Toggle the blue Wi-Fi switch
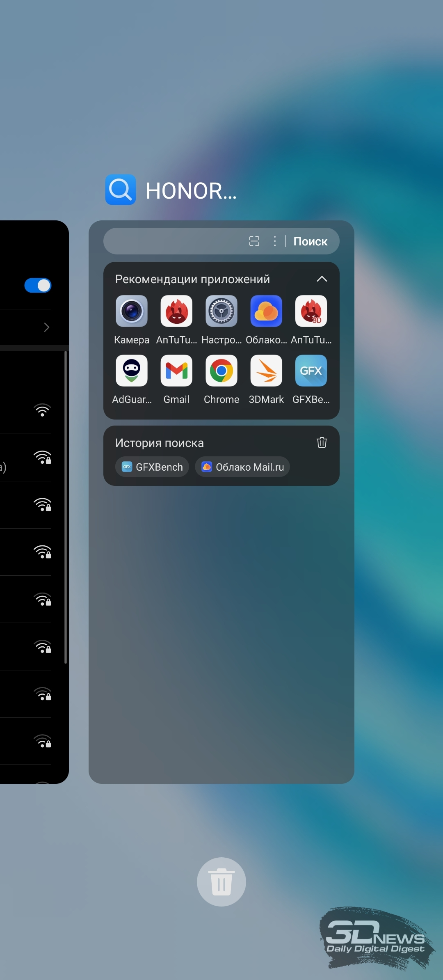This screenshot has height=980, width=443. pyautogui.click(x=38, y=285)
